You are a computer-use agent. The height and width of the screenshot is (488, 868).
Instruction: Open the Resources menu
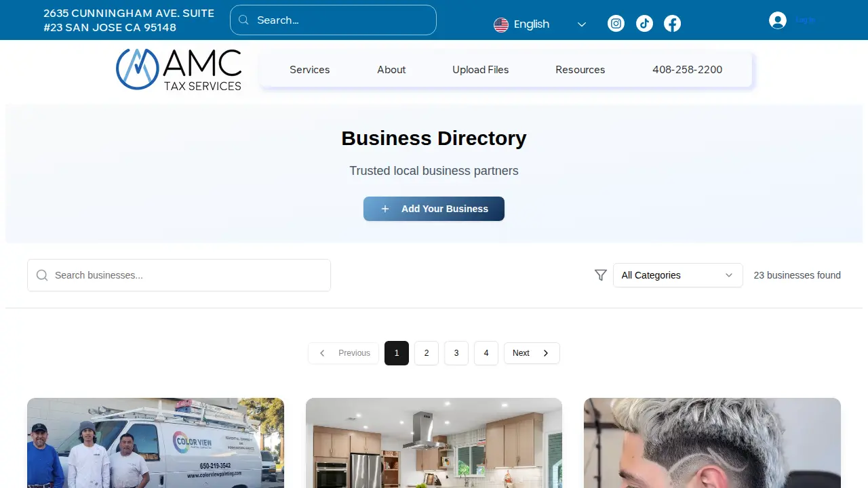pos(580,70)
